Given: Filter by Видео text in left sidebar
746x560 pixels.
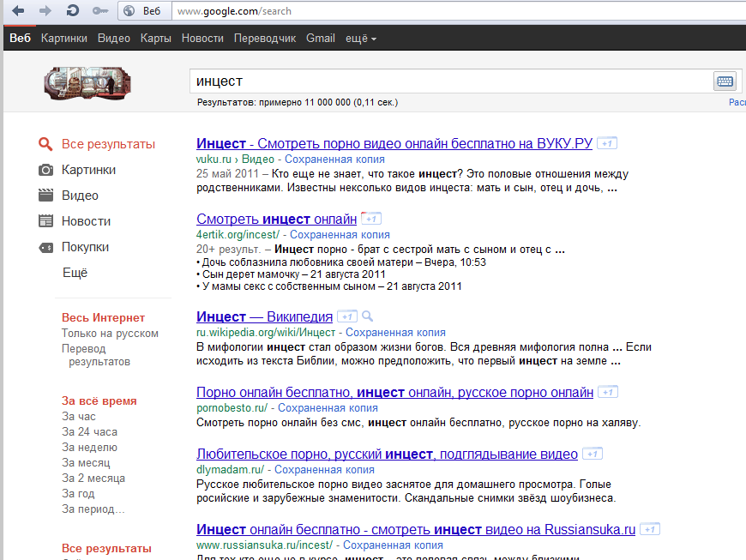Looking at the screenshot, I should point(80,196).
